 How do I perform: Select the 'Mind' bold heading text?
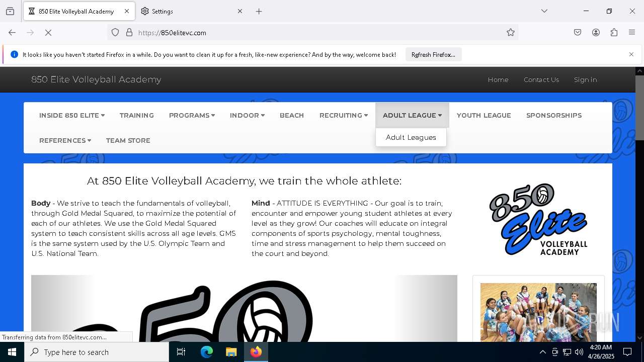coord(261,203)
